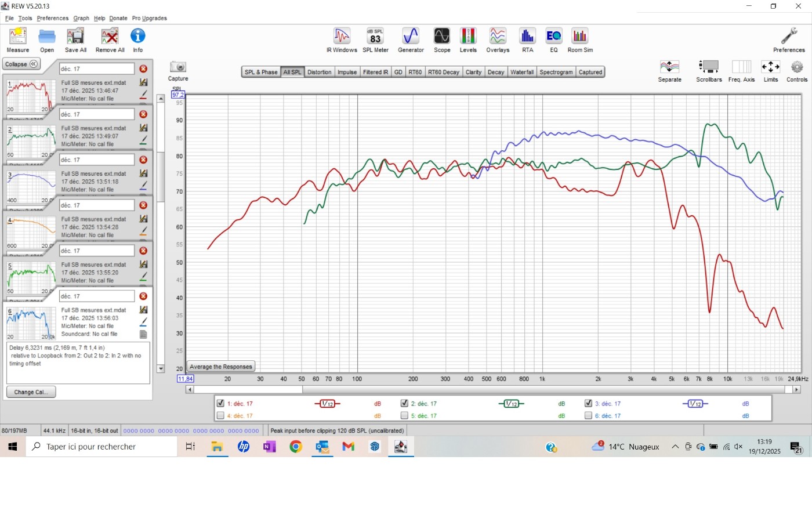Open the Room Sim tool
Screen dimensions: 812x518
point(580,39)
